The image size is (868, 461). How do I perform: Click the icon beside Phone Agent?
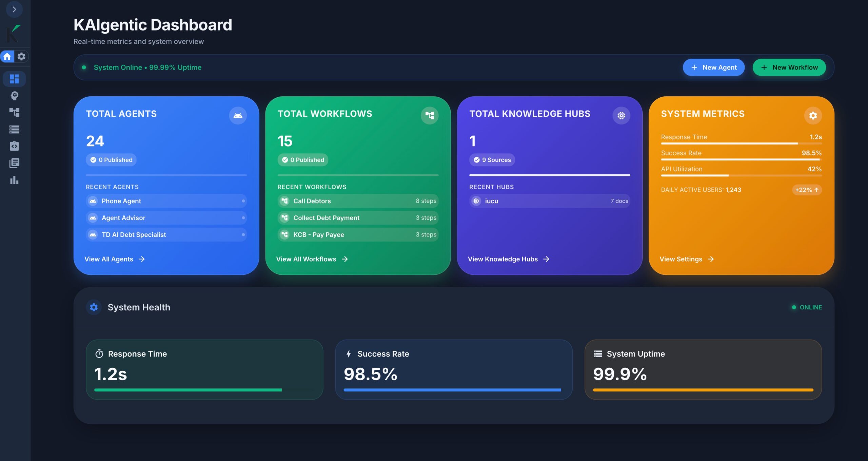pos(93,201)
